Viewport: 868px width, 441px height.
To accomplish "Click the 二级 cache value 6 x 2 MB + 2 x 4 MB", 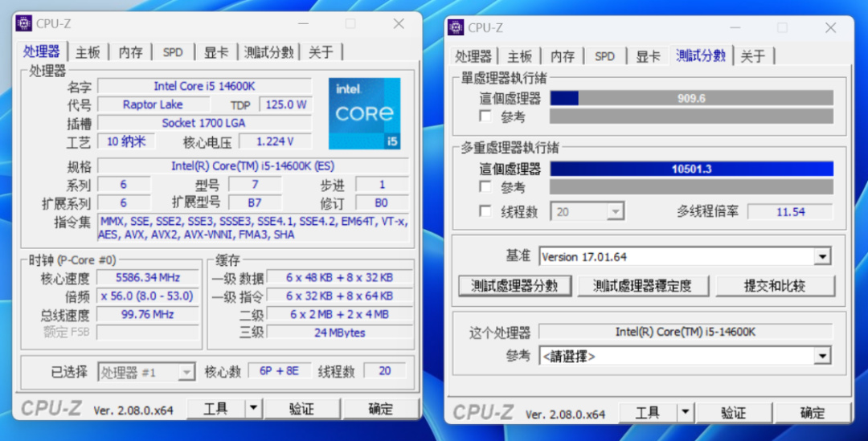I will (340, 314).
